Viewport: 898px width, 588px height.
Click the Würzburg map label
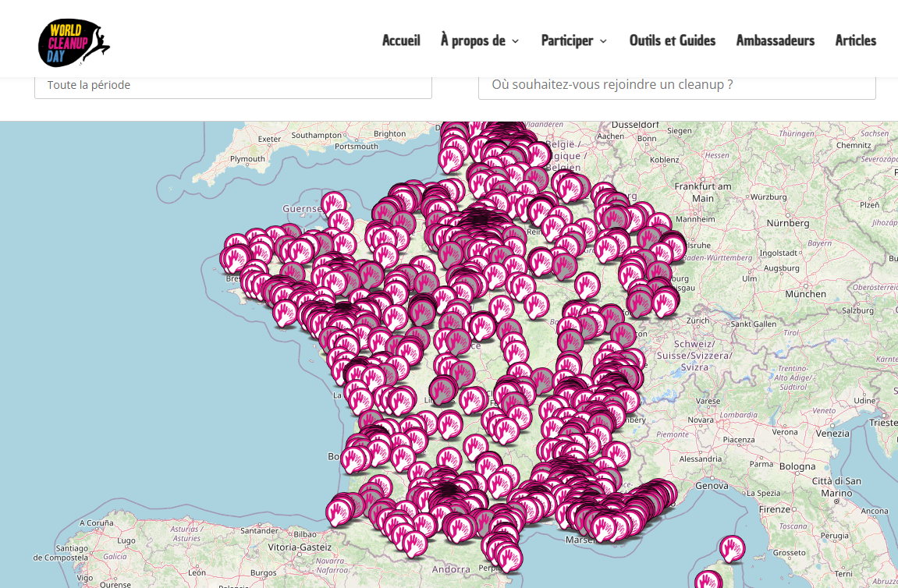(x=768, y=197)
